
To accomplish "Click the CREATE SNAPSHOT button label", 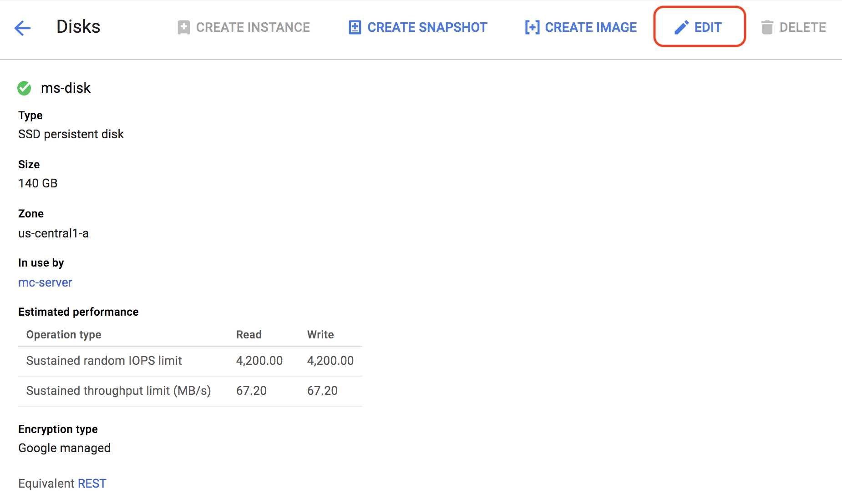I will pos(427,27).
